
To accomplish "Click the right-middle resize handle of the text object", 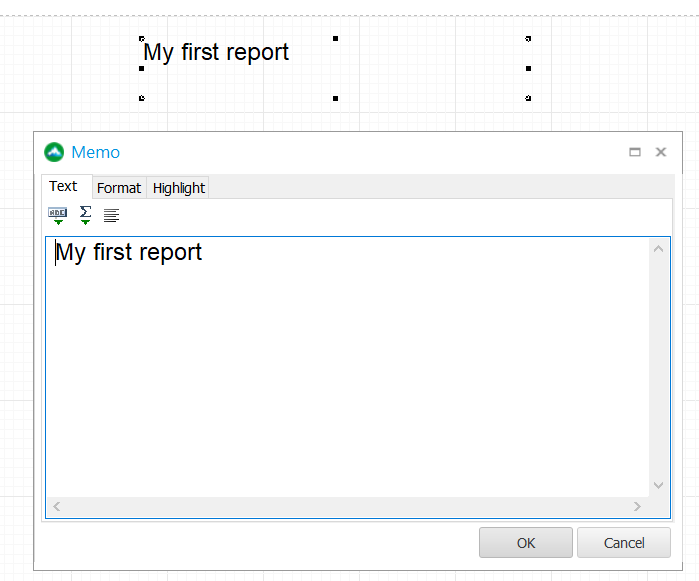I will [x=528, y=69].
